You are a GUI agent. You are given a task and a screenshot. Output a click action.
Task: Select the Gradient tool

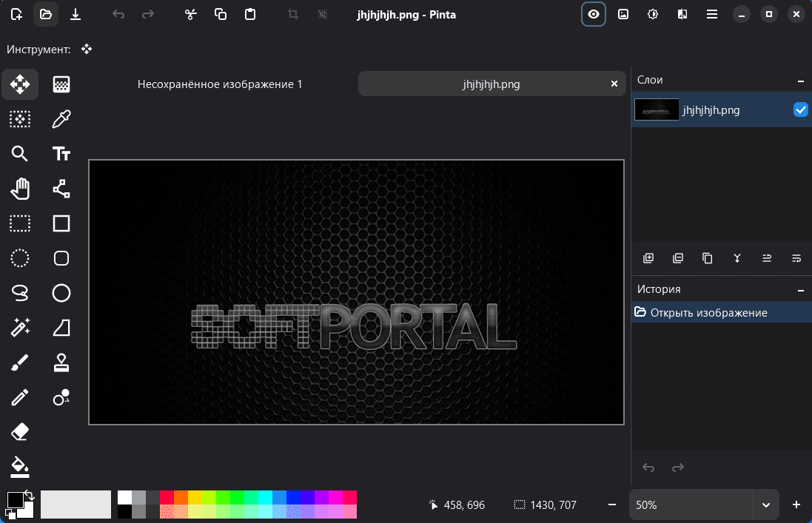coord(61,84)
